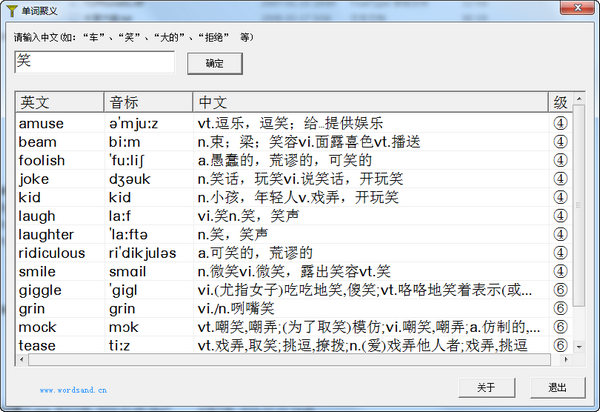Select the word ridiculous
The height and width of the screenshot is (412, 600).
(52, 253)
